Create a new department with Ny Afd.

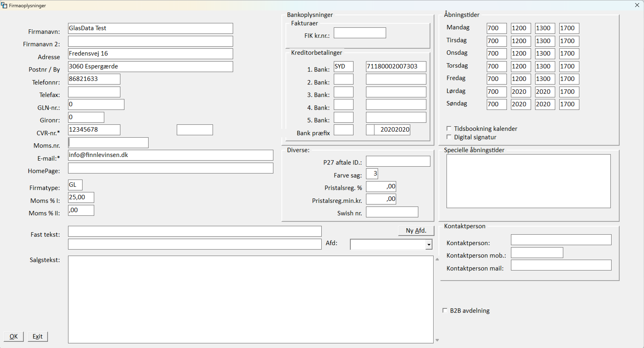[416, 230]
